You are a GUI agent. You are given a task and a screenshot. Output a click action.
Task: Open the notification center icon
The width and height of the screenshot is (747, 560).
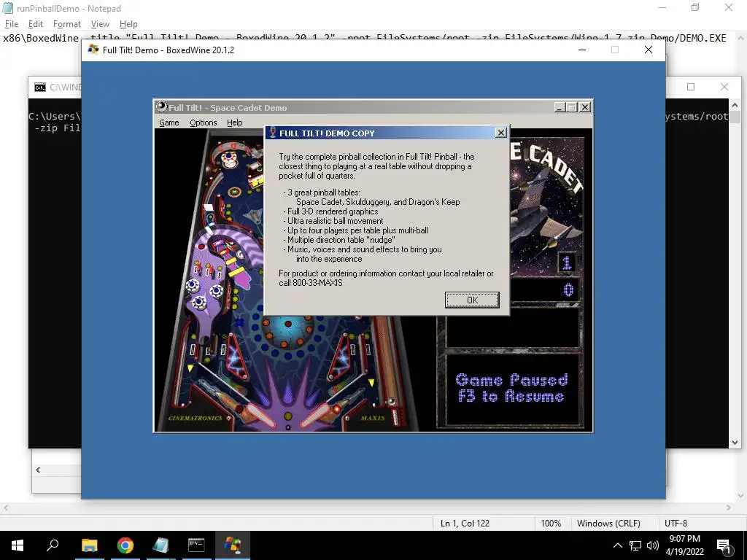[724, 545]
